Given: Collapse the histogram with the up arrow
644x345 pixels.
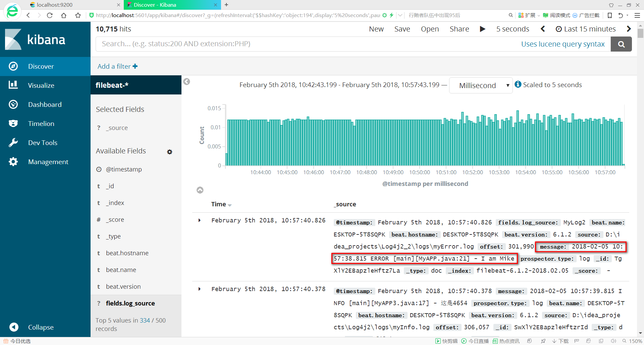Looking at the screenshot, I should point(200,190).
